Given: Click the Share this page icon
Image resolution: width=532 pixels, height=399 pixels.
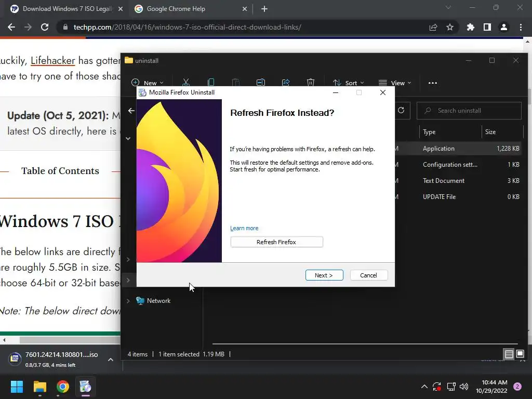Looking at the screenshot, I should point(433,27).
